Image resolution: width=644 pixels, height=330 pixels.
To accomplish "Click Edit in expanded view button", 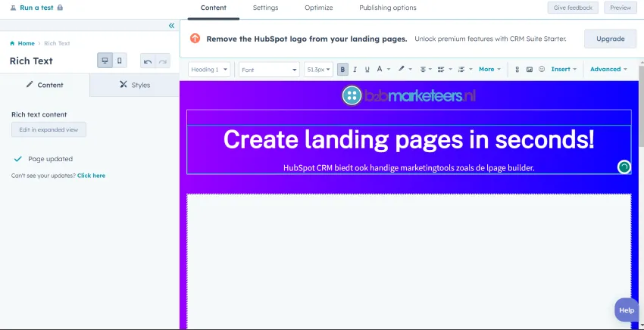I will (x=48, y=129).
